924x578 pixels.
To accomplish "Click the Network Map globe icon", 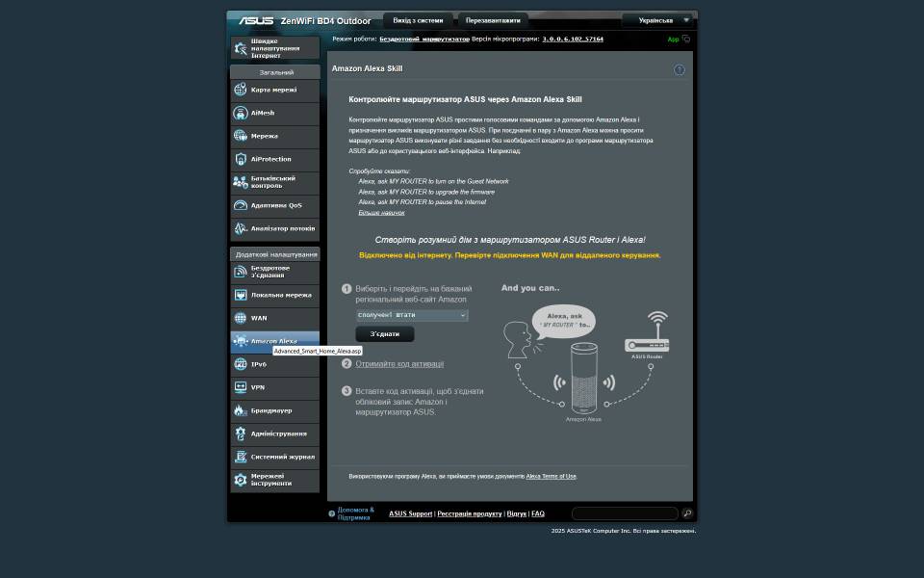I will 241,90.
